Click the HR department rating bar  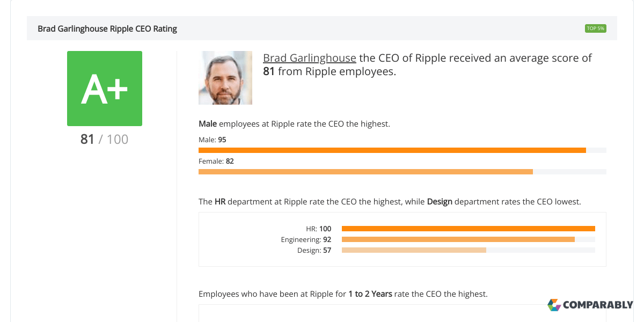467,228
